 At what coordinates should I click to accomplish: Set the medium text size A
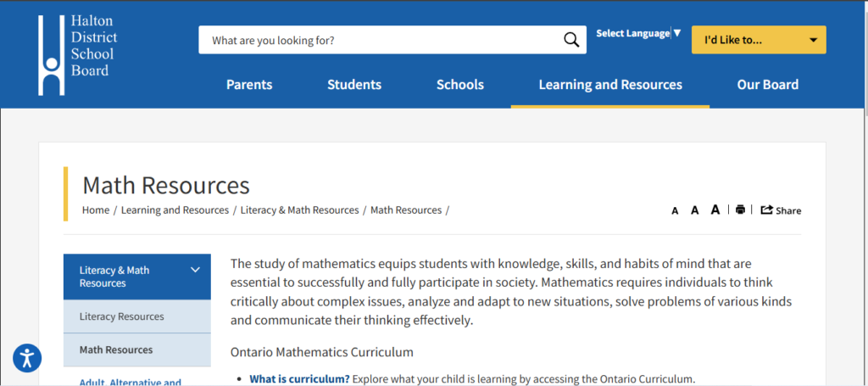point(695,210)
